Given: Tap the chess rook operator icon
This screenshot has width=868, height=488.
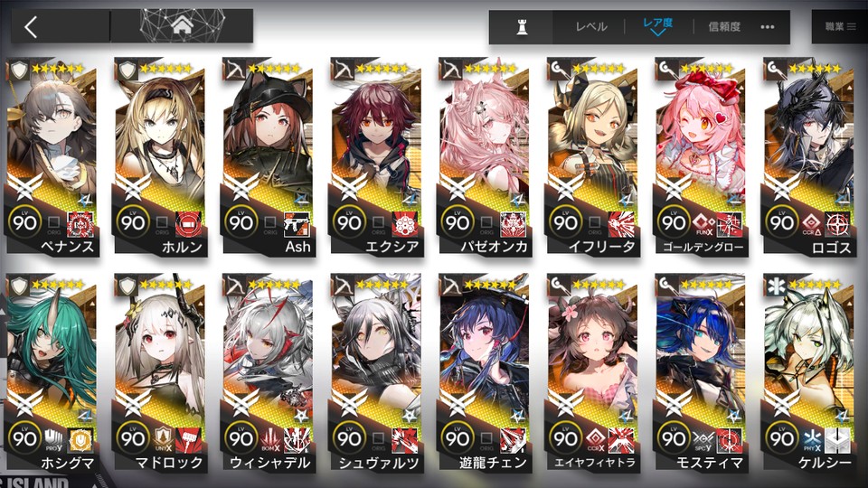Looking at the screenshot, I should (522, 26).
